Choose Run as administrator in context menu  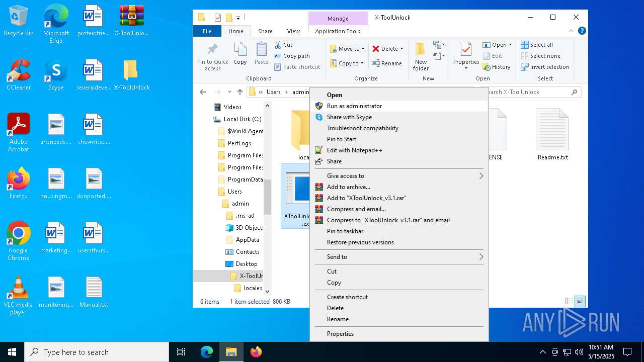[398, 106]
